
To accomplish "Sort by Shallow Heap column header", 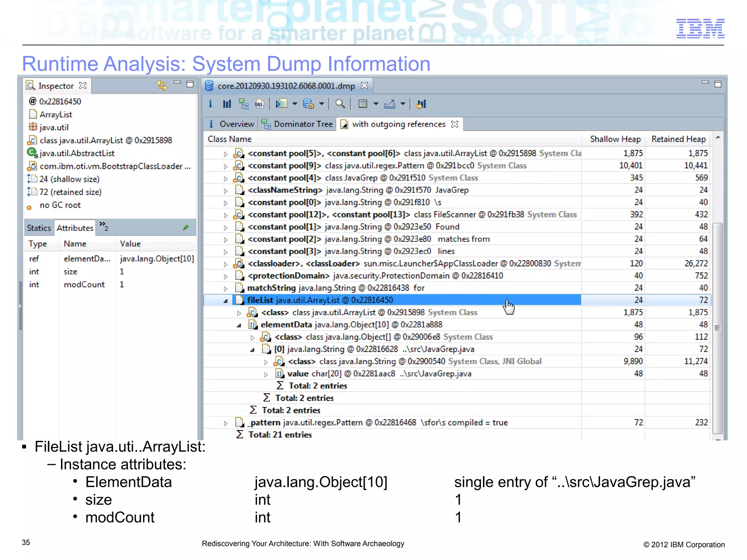I will pos(614,139).
